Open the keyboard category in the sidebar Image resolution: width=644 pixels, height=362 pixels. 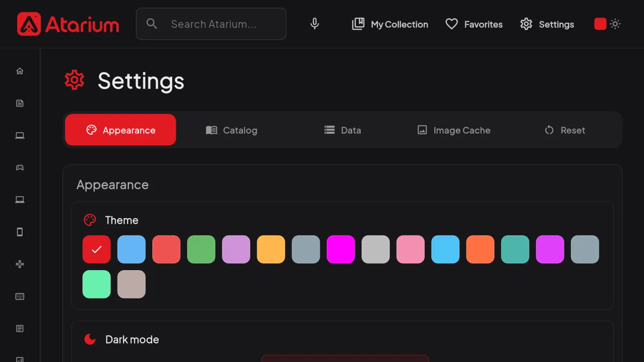tap(20, 296)
